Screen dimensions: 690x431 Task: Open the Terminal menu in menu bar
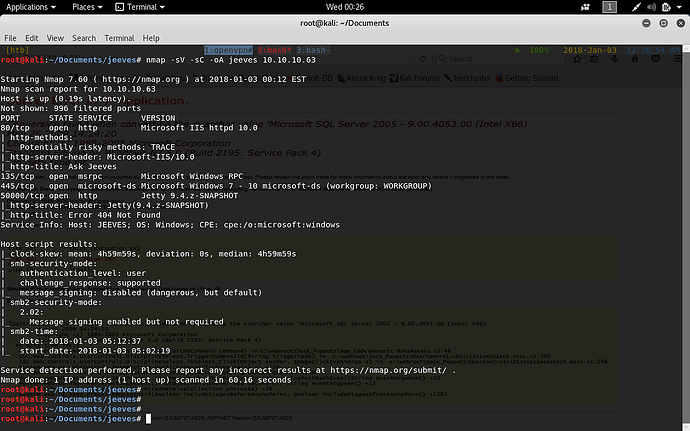point(119,38)
